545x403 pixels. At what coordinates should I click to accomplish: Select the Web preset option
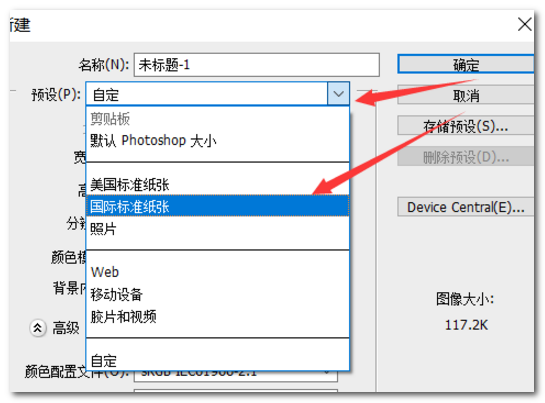(218, 272)
